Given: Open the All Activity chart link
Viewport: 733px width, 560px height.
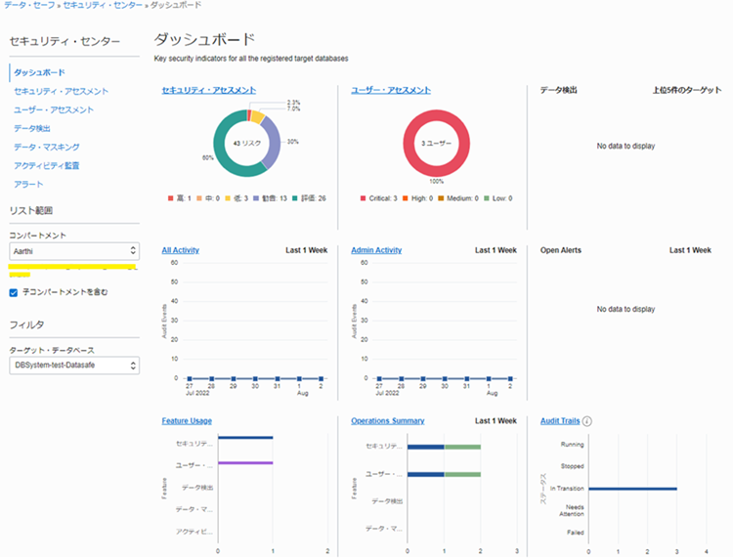Looking at the screenshot, I should [x=180, y=250].
